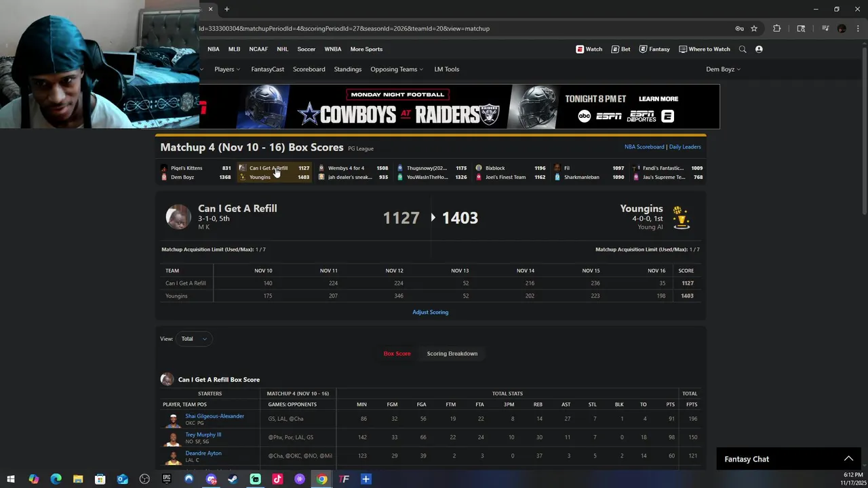Go to the NCAAF section

click(x=258, y=49)
